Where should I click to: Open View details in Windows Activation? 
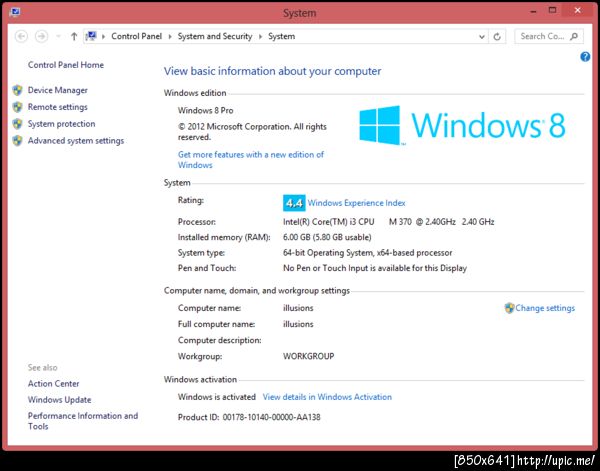pyautogui.click(x=327, y=397)
